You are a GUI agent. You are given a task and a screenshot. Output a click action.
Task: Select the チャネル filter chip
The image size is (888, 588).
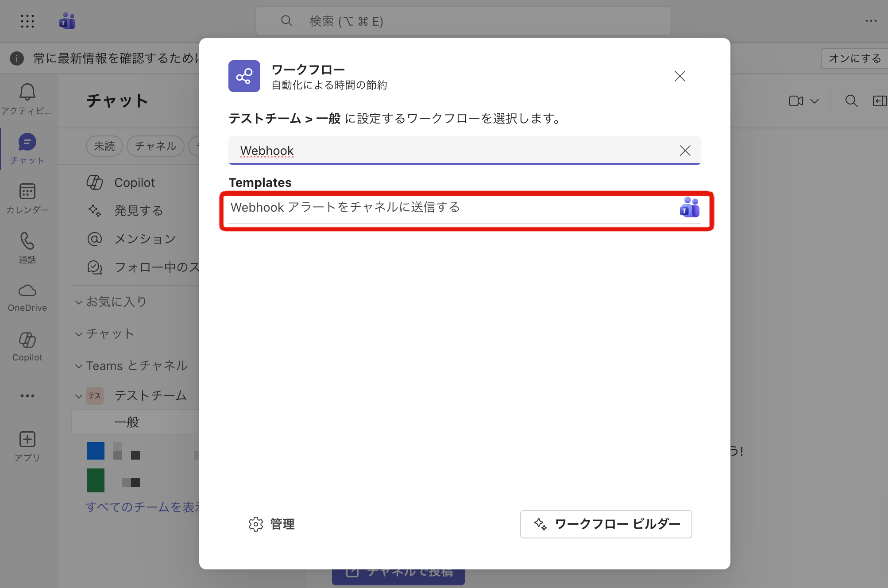click(x=155, y=146)
